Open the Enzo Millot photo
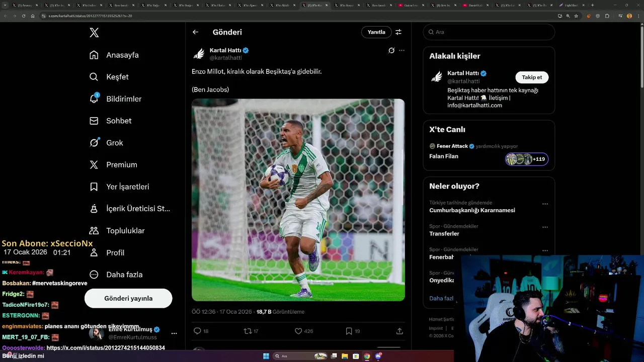 pos(298,200)
